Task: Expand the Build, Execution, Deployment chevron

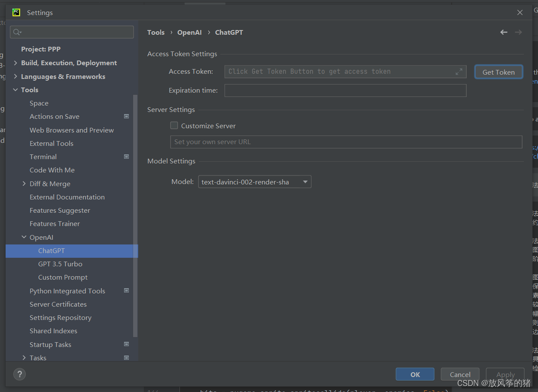Action: [16, 63]
